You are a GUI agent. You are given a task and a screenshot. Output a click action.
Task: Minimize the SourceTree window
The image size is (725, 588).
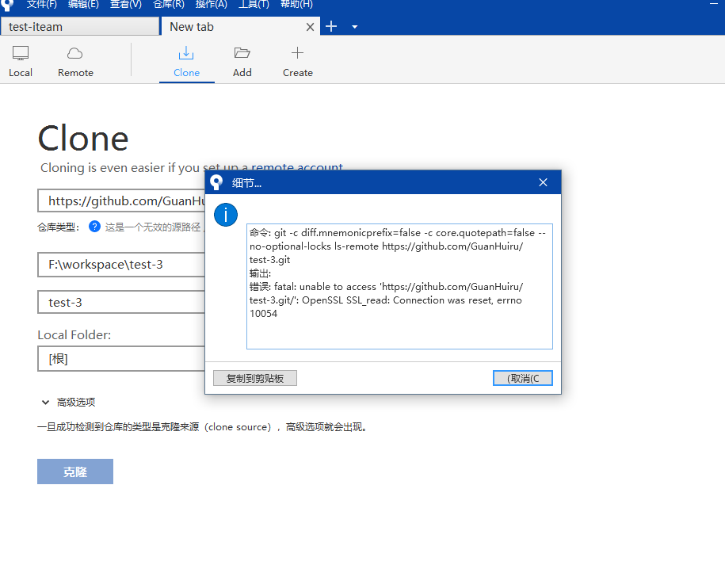tap(714, 4)
